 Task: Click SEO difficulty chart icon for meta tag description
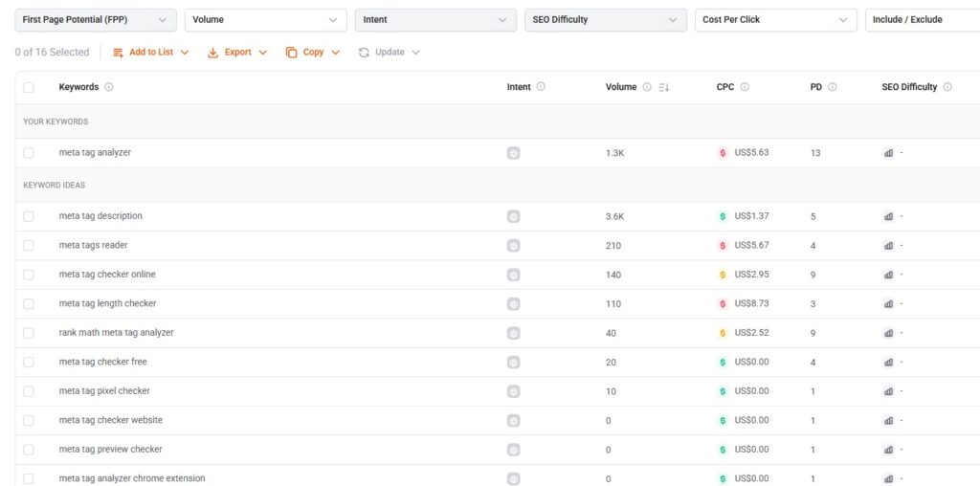coord(888,216)
